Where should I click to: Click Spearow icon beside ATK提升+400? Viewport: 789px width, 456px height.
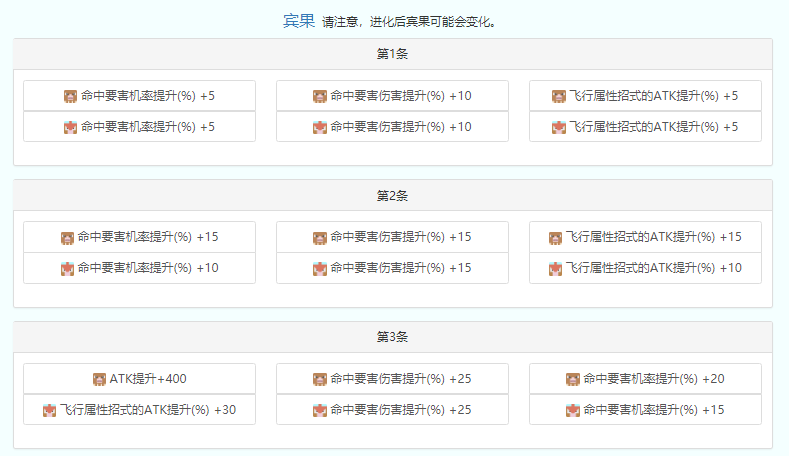pos(99,379)
